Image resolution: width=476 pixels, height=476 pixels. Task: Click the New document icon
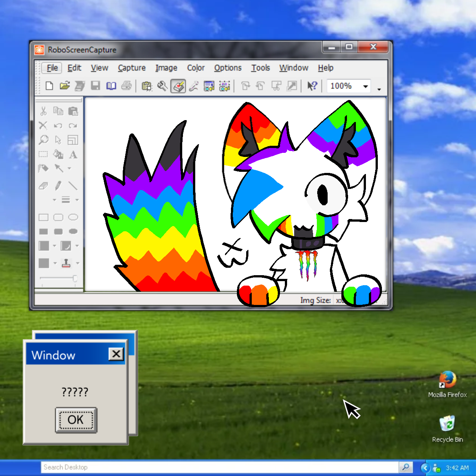(49, 86)
